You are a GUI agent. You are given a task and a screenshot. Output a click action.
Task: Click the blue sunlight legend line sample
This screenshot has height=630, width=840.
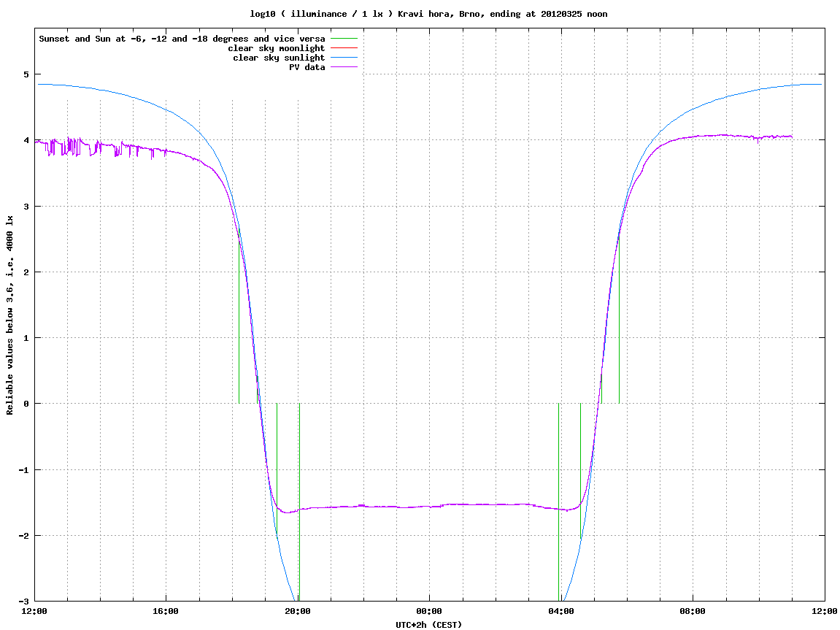point(344,58)
